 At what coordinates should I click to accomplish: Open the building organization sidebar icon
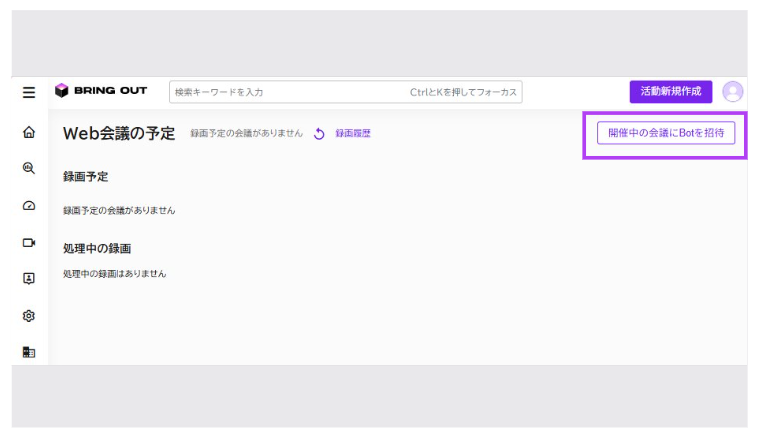[29, 352]
